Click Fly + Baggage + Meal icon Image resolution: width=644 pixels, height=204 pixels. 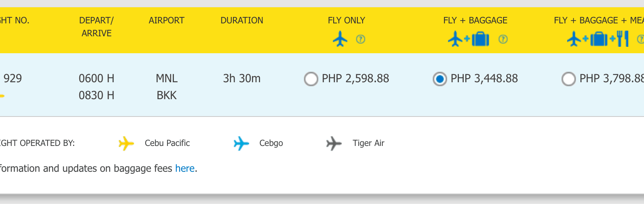pos(598,39)
